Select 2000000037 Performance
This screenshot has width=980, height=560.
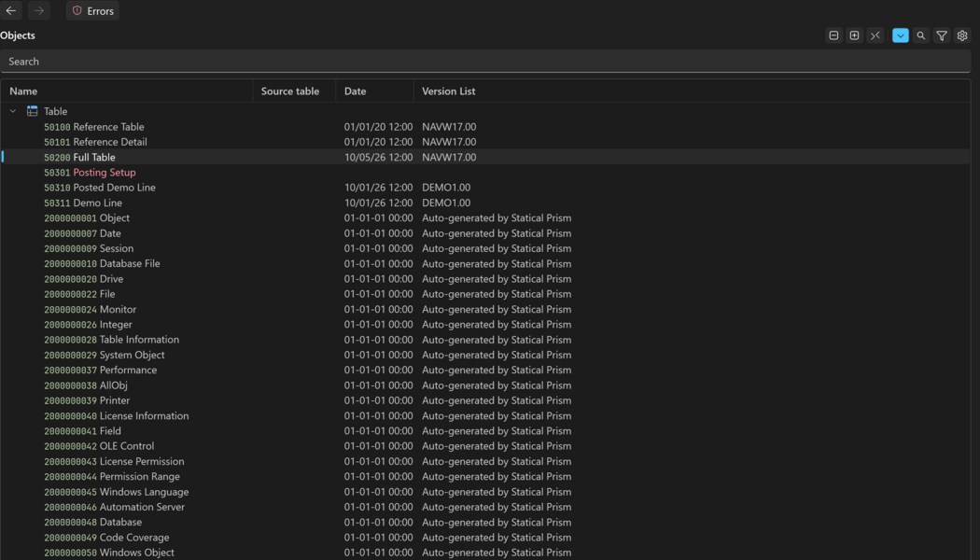(100, 370)
